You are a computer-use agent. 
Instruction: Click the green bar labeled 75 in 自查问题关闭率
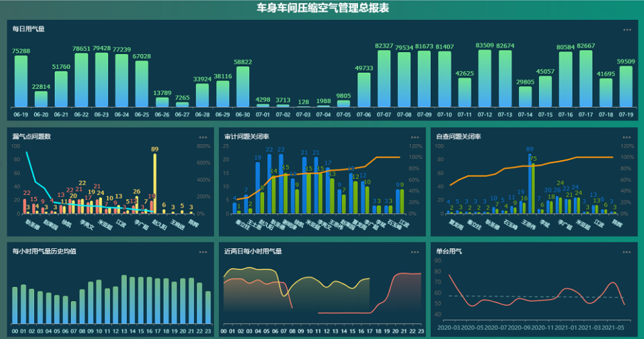[x=533, y=188]
